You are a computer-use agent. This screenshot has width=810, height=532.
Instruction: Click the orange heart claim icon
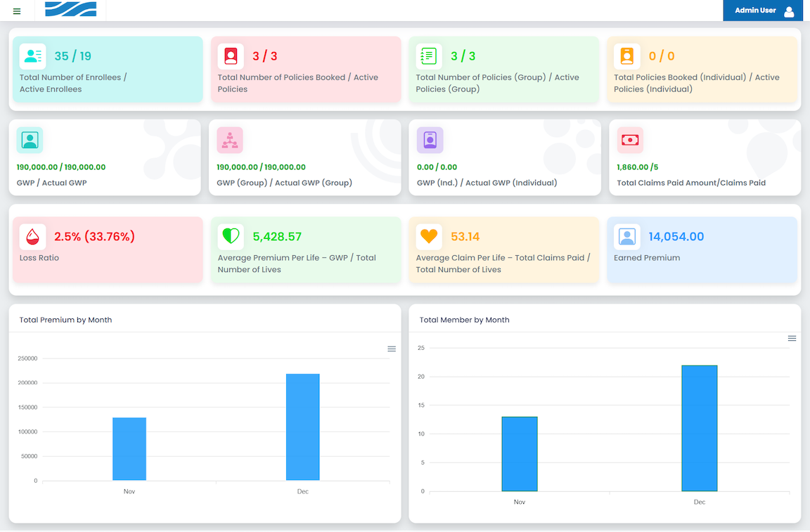coord(429,237)
